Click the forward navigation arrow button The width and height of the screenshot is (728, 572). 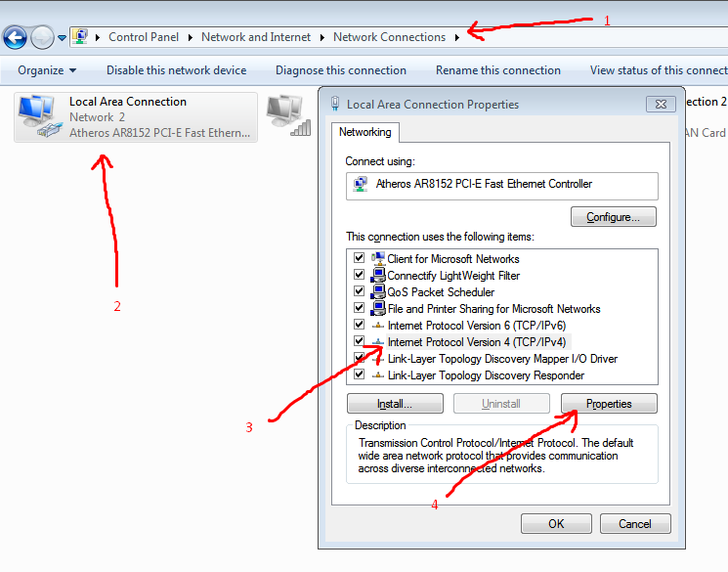(42, 37)
